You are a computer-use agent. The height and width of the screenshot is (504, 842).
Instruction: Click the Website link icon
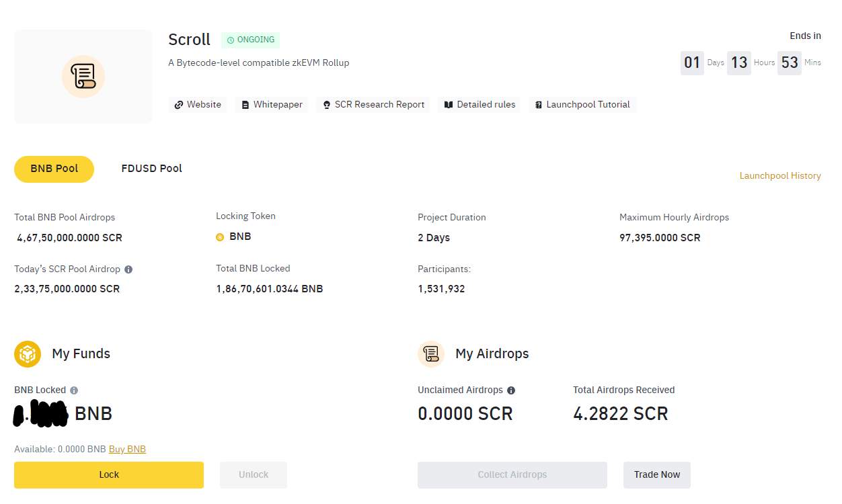point(178,105)
